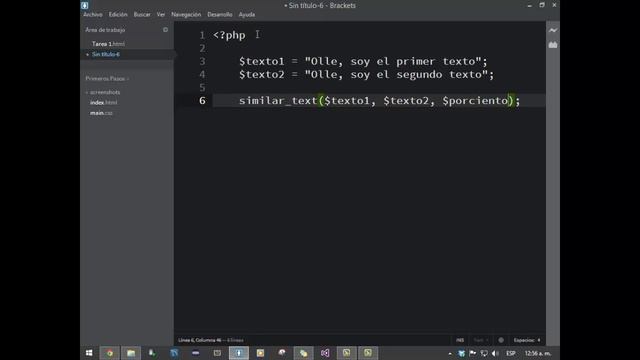Open the Live Preview lightning bolt icon
The width and height of the screenshot is (640, 360).
click(553, 30)
